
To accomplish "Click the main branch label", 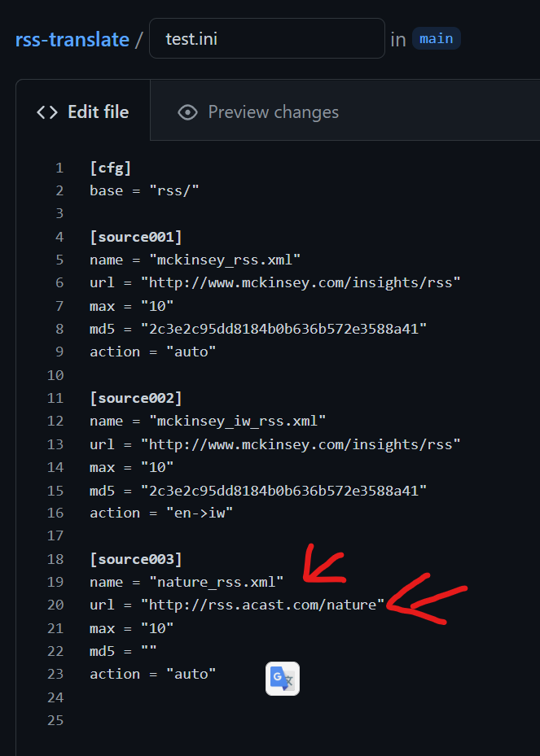I will coord(436,38).
